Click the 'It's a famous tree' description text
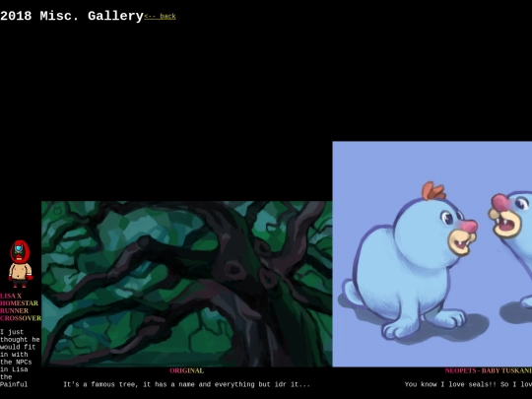Screen dimensions: 532x399 186,384
